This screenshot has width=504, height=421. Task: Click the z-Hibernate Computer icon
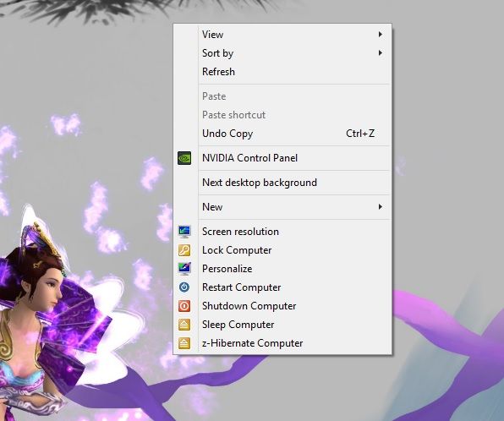(x=184, y=343)
